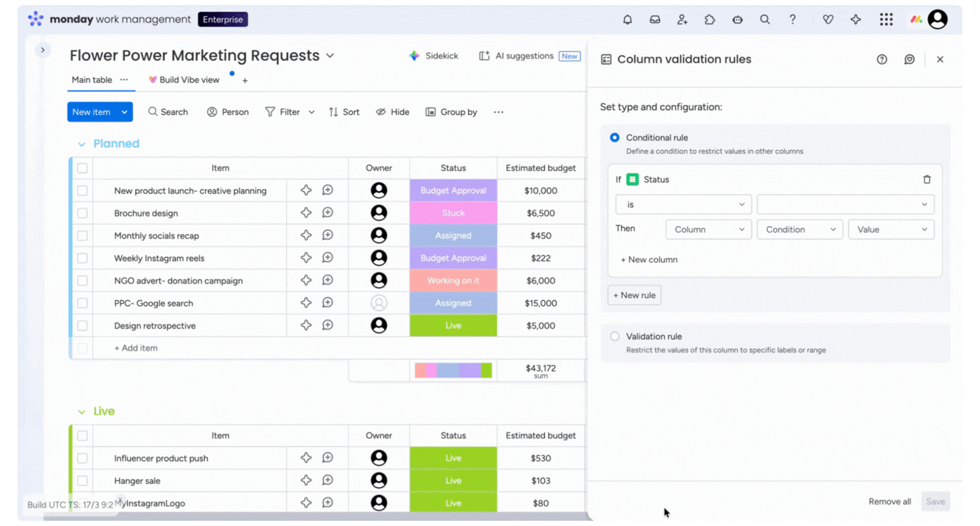The height and width of the screenshot is (526, 980).
Task: Click the invite members icon
Action: click(x=682, y=19)
